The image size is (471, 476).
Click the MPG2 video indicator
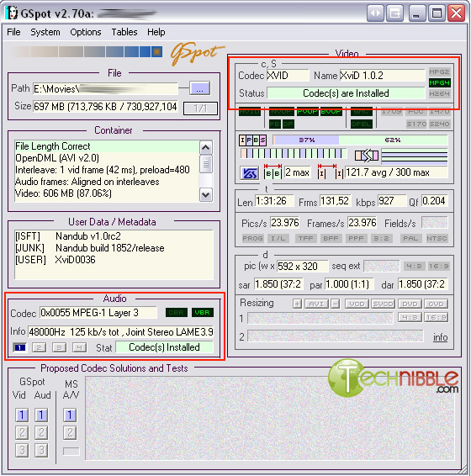[439, 72]
